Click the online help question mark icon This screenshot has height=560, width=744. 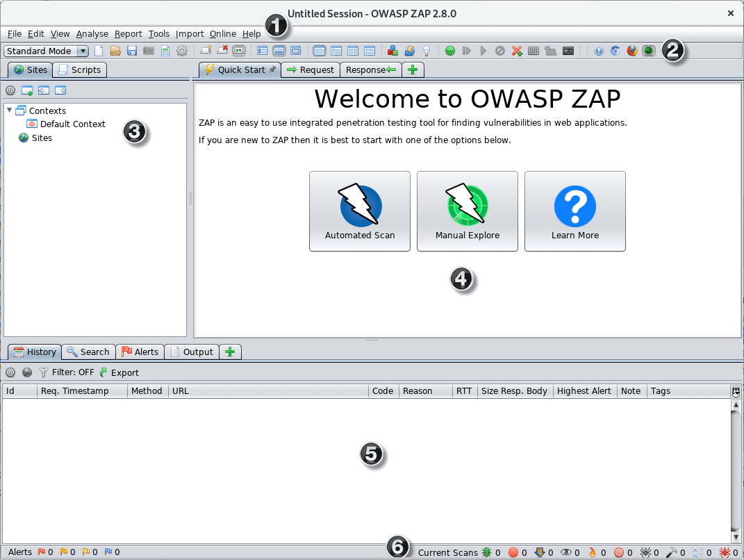(x=598, y=50)
